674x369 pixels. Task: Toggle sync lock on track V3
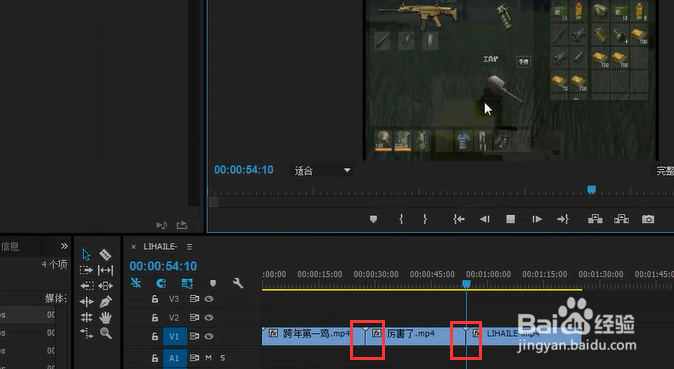tap(194, 298)
